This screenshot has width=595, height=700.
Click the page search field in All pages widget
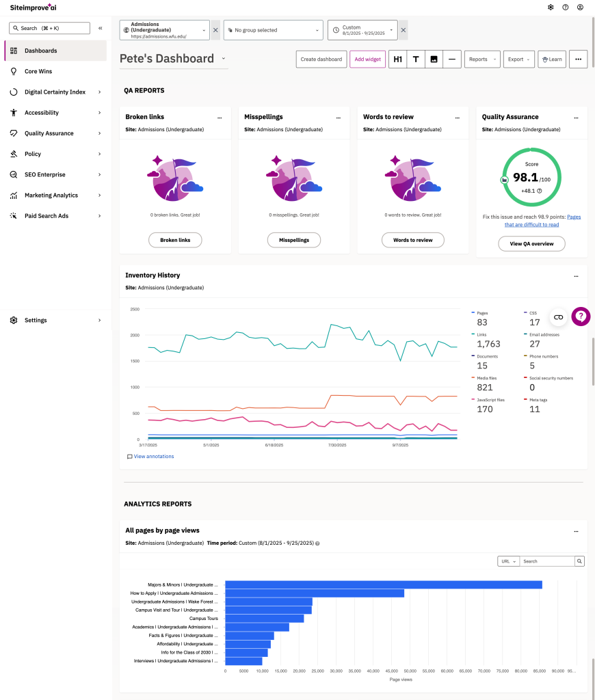pyautogui.click(x=546, y=561)
